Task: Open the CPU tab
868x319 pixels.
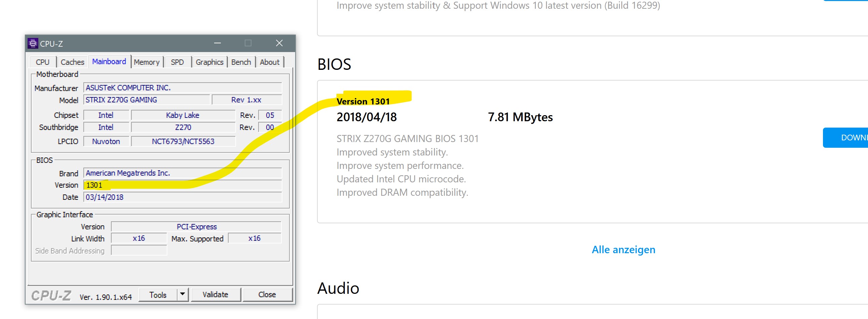Action: coord(42,62)
